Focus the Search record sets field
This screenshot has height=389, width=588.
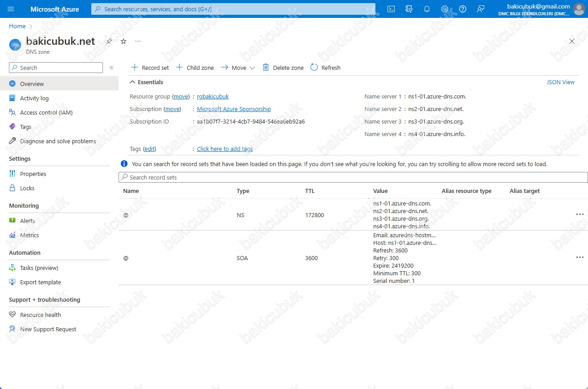click(x=353, y=177)
